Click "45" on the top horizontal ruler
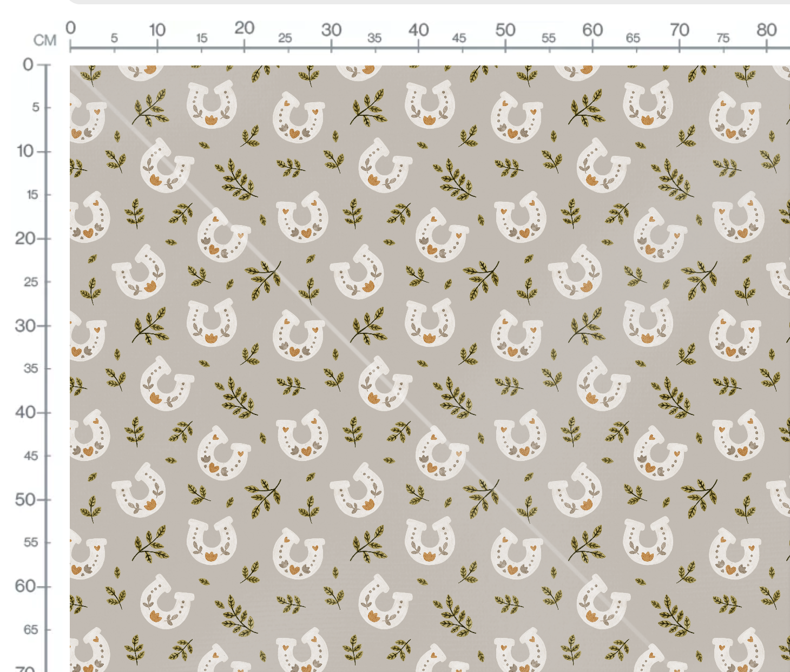 459,38
